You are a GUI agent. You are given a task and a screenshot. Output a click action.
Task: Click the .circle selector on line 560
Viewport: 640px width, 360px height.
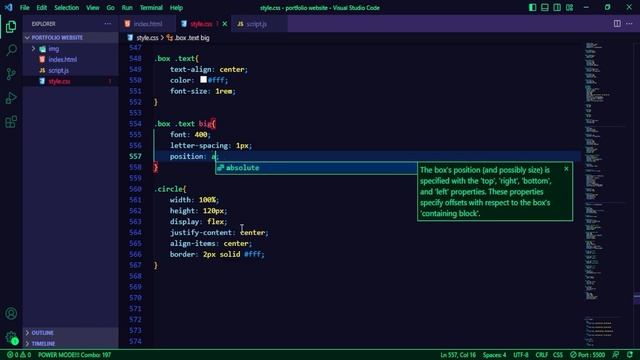[168, 189]
